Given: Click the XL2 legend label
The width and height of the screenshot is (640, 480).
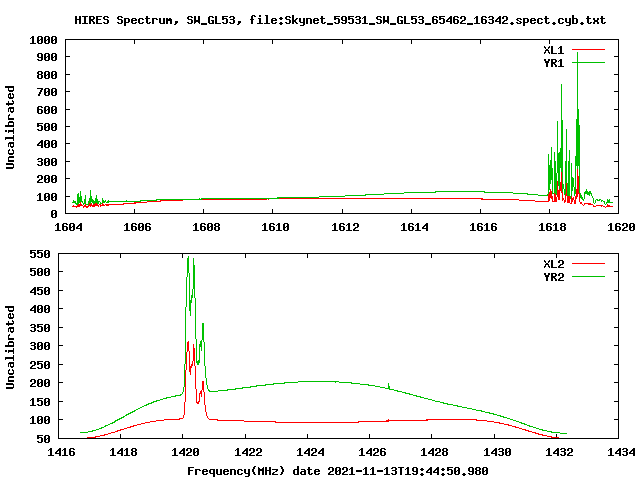Looking at the screenshot, I should click(553, 264).
